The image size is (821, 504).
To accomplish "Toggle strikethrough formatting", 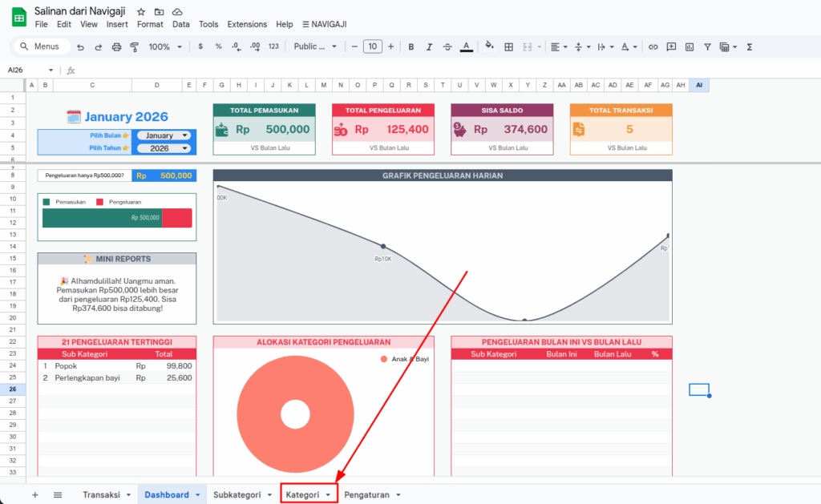I will (447, 47).
